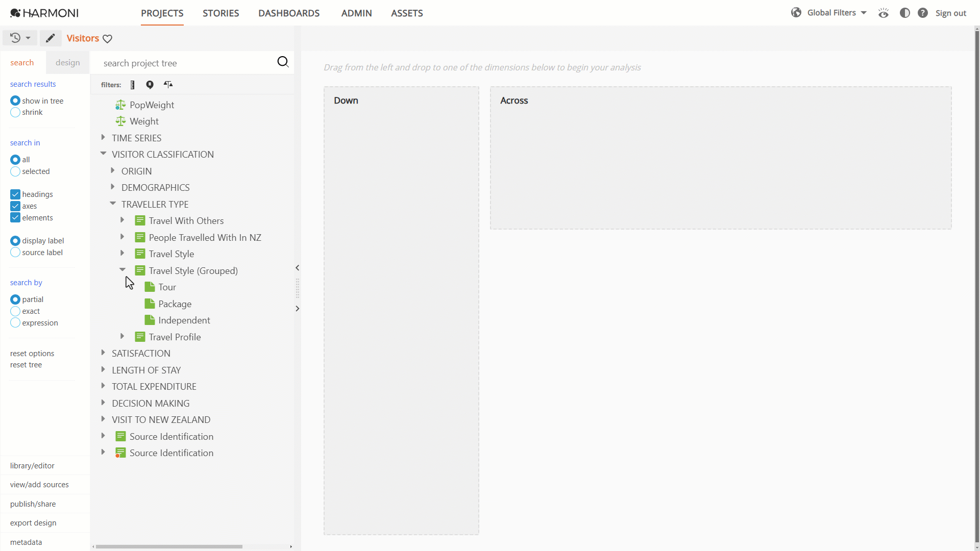Uncheck the headings checkbox

click(x=15, y=194)
